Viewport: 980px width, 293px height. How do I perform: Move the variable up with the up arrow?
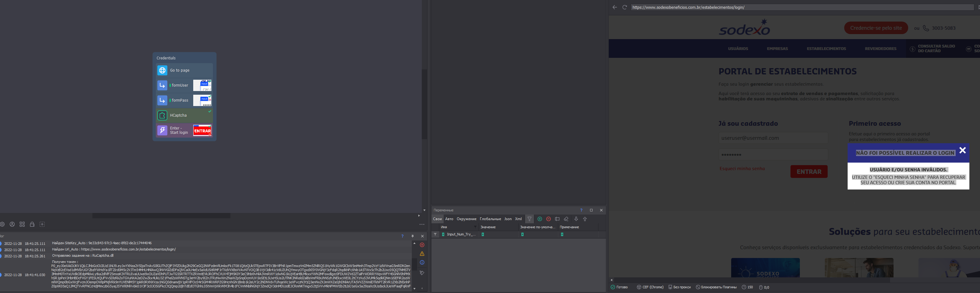585,219
